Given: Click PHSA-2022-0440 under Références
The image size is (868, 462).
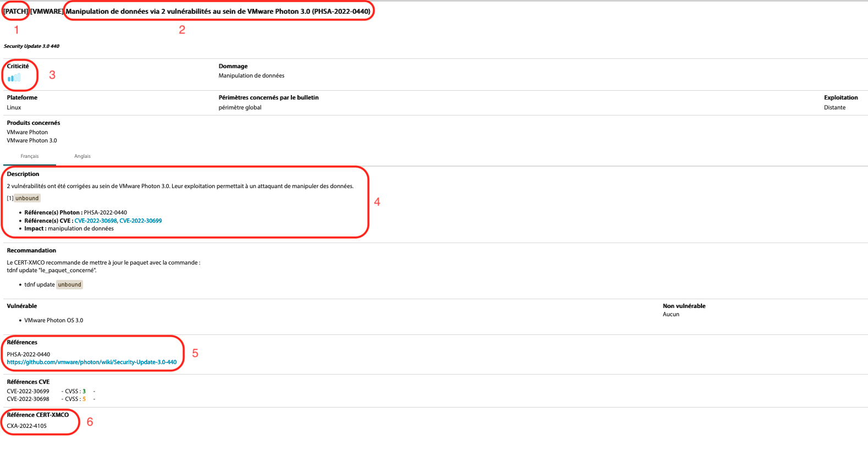Looking at the screenshot, I should tap(29, 354).
